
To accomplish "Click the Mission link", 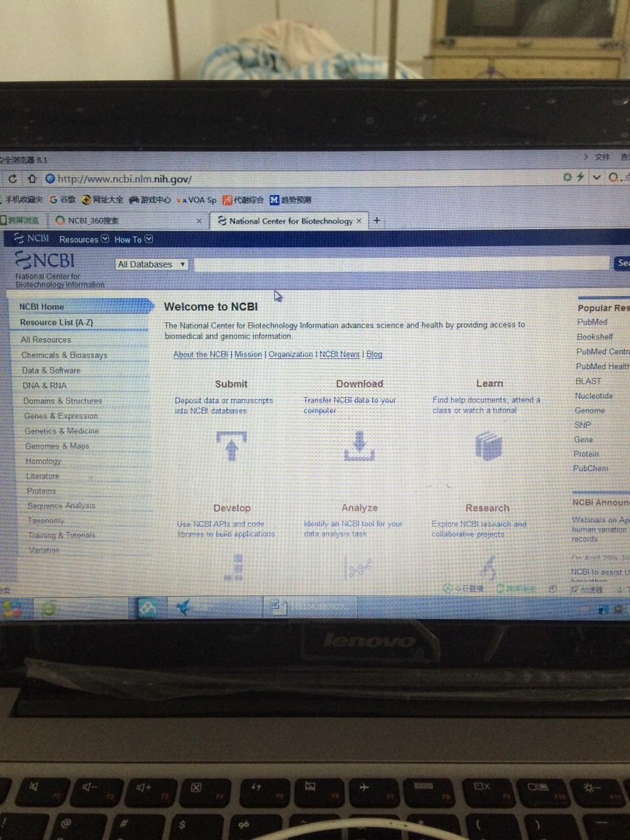I will (x=248, y=354).
